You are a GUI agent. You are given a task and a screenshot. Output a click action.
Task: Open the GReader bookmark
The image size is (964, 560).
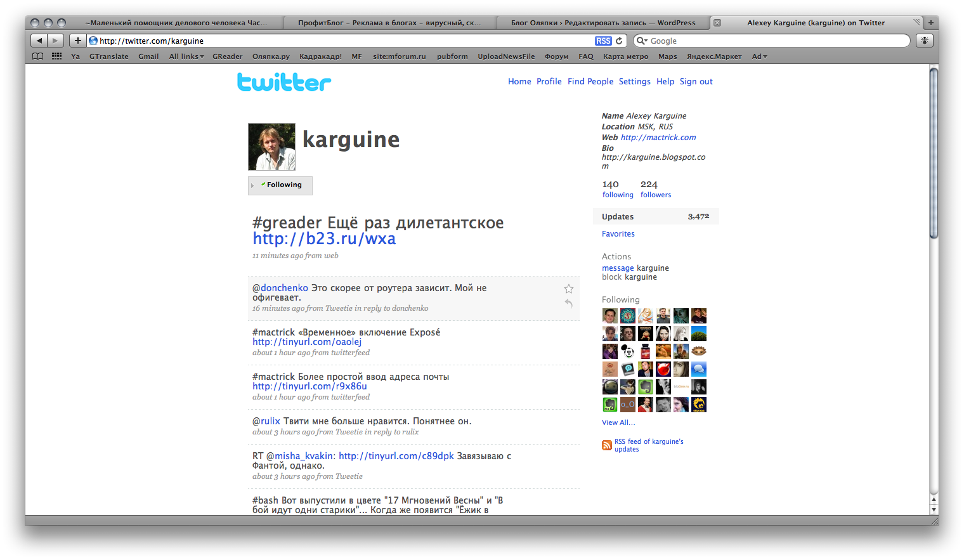228,56
